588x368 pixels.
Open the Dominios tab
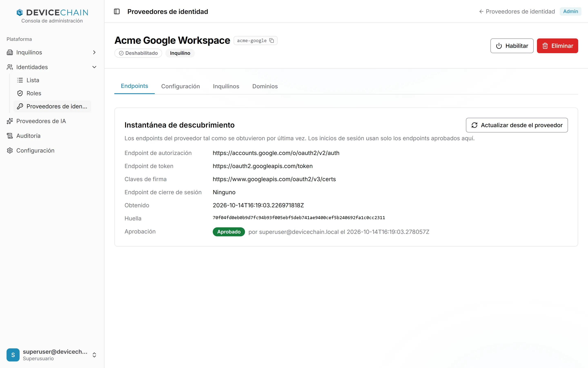[x=265, y=86]
